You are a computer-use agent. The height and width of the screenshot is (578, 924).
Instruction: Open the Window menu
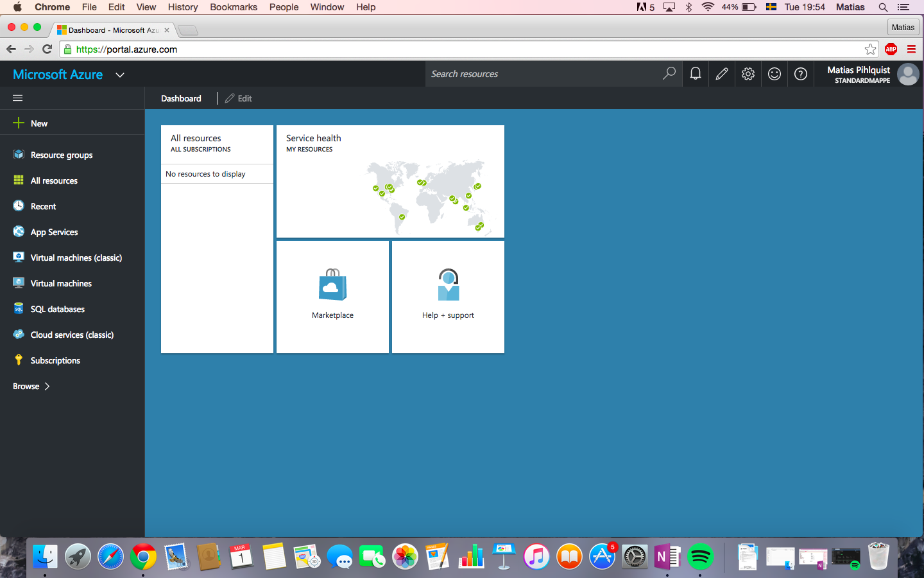click(327, 7)
